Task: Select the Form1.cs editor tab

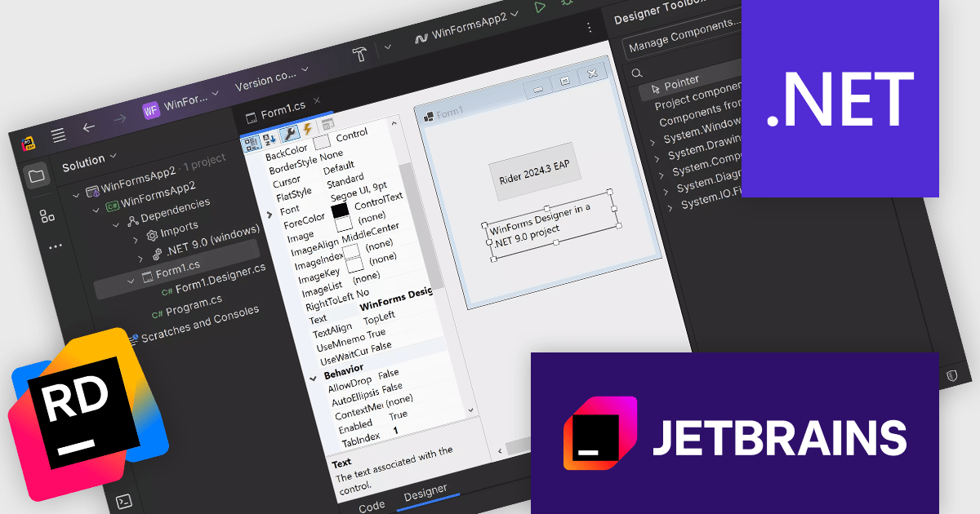Action: click(x=282, y=109)
